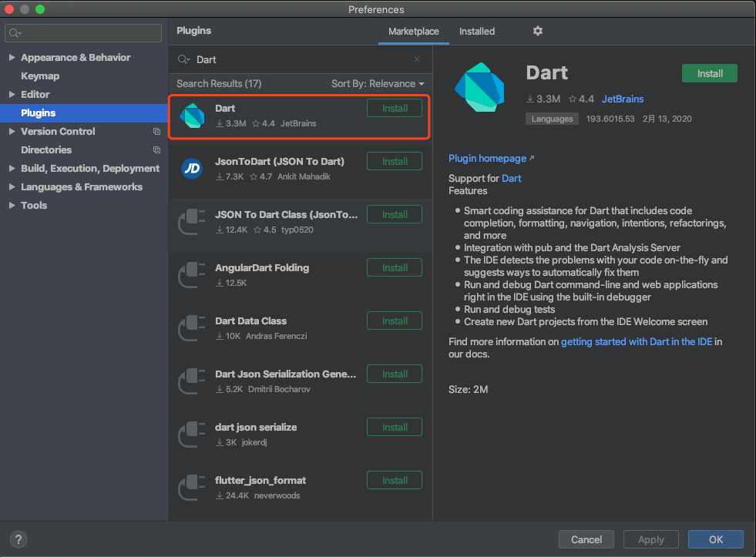Install the Dart Data Class plugin
This screenshot has height=557, width=756.
[395, 321]
